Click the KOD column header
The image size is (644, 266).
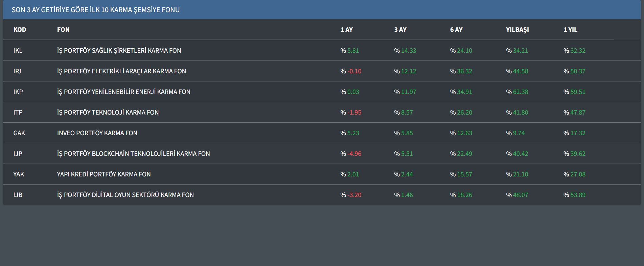click(x=20, y=30)
